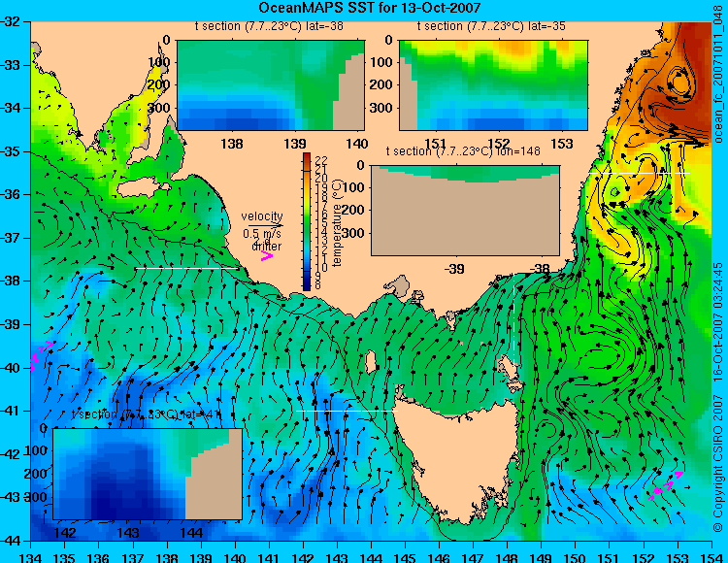This screenshot has width=728, height=563.
Task: Click the white section line at latitude -35
Action: (640, 173)
